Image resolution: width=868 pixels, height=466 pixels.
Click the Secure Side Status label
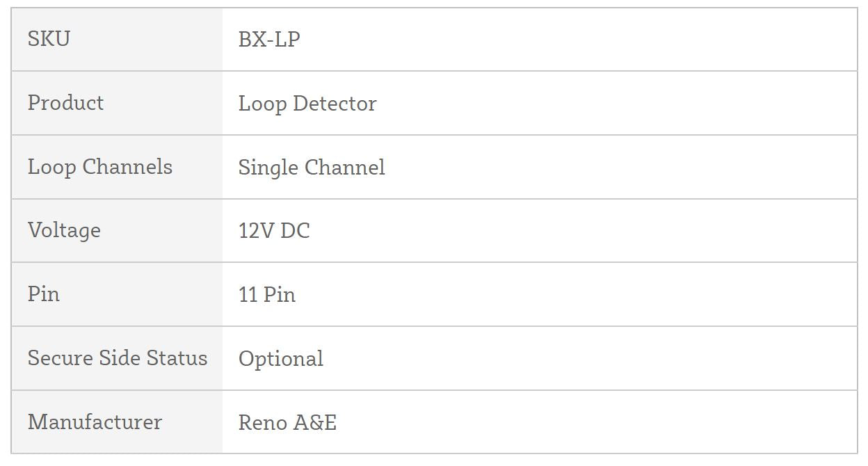coord(117,358)
